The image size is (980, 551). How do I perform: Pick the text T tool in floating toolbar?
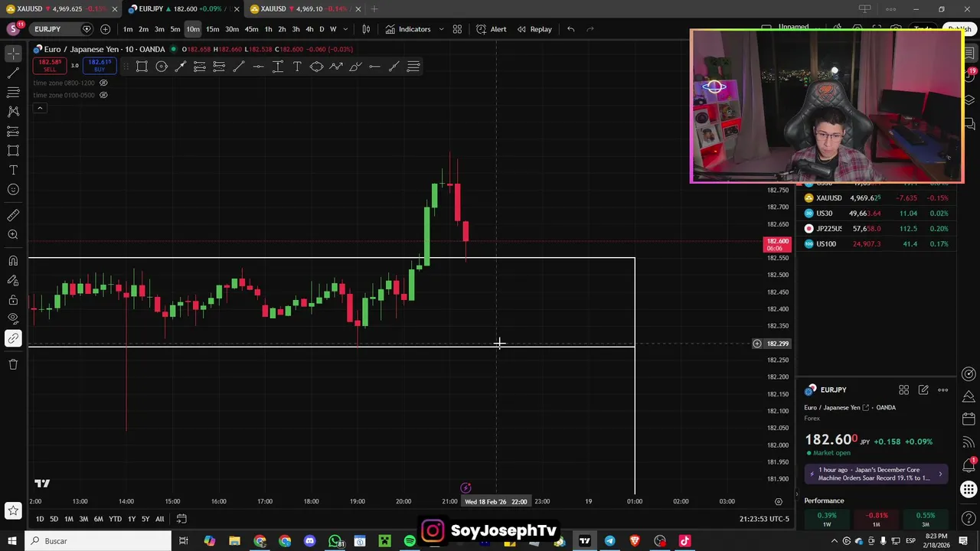[x=297, y=67]
